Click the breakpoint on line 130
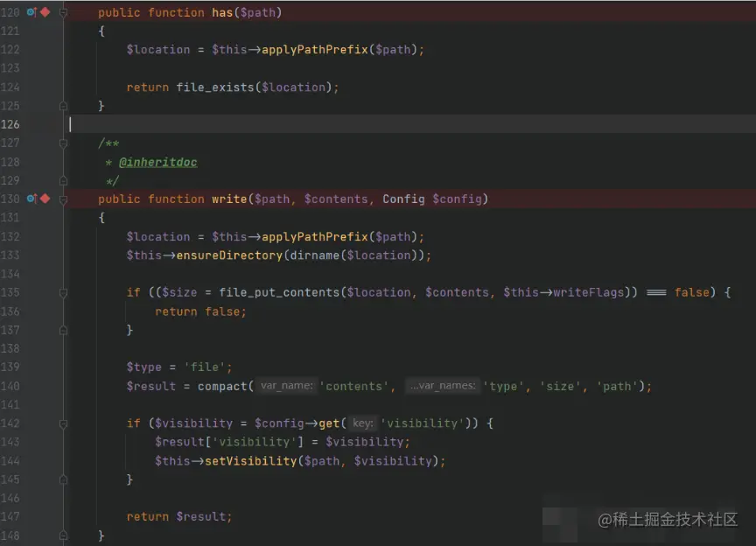 pos(45,199)
